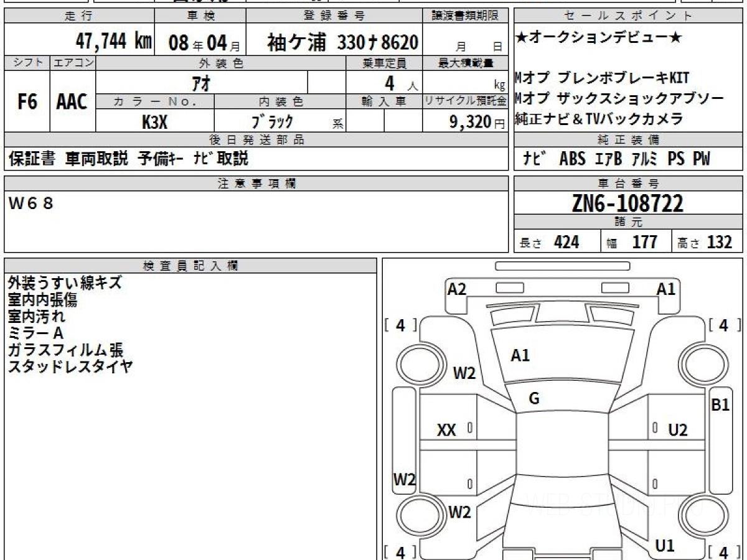Click the F6 shift value

tap(27, 101)
